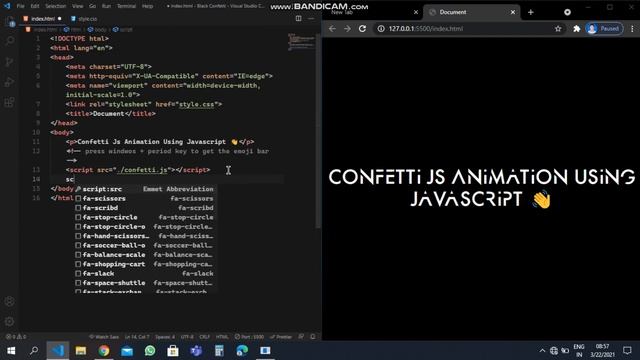Image resolution: width=640 pixels, height=360 pixels.
Task: Click the Chrome back arrow
Action: 332,29
